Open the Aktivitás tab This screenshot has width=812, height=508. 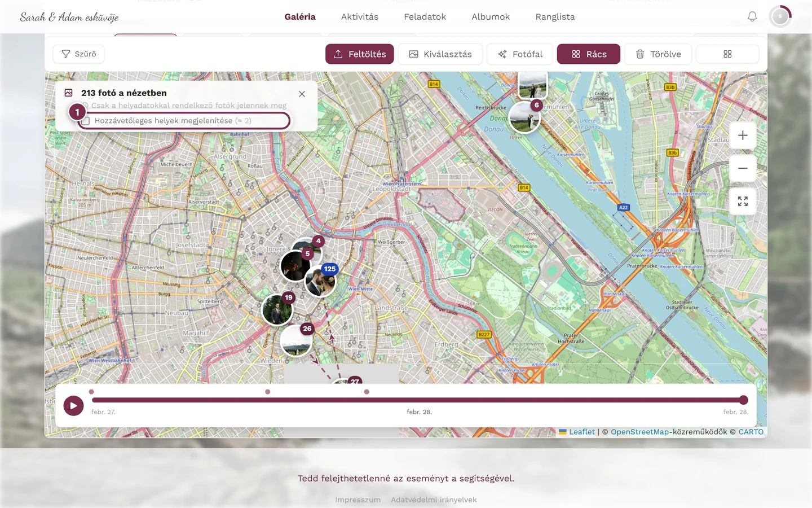360,17
